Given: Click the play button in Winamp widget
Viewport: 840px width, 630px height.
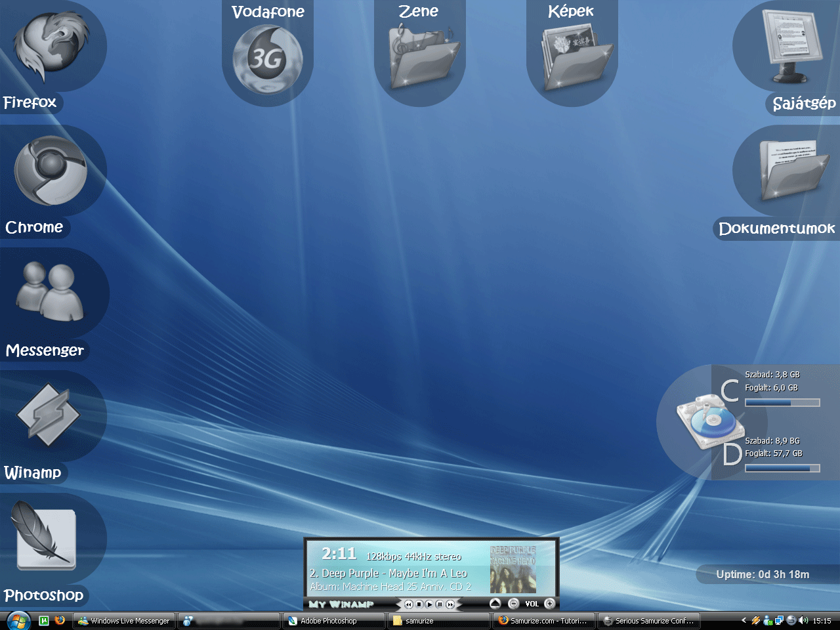Looking at the screenshot, I should 429,604.
